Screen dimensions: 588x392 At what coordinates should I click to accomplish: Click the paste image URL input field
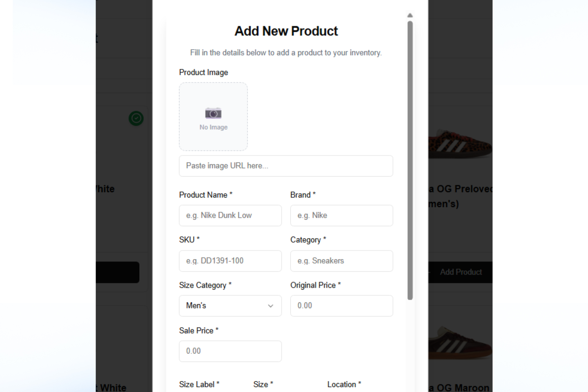coord(286,166)
